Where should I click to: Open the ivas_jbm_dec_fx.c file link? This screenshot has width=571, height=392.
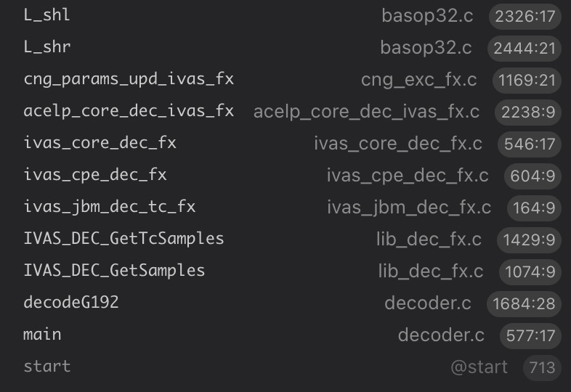click(x=409, y=208)
